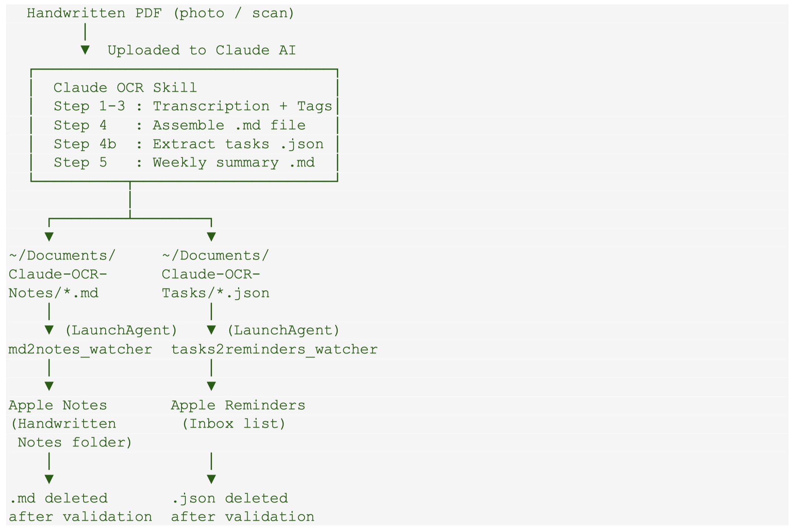Click the 'Claude OCR Skill' heading in box
The height and width of the screenshot is (532, 794).
coord(125,88)
